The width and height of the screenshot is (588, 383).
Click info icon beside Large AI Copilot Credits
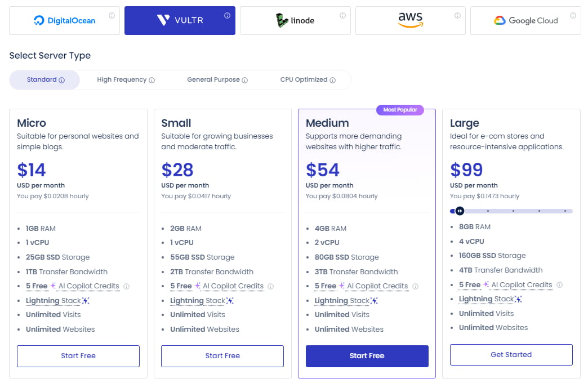pyautogui.click(x=560, y=285)
